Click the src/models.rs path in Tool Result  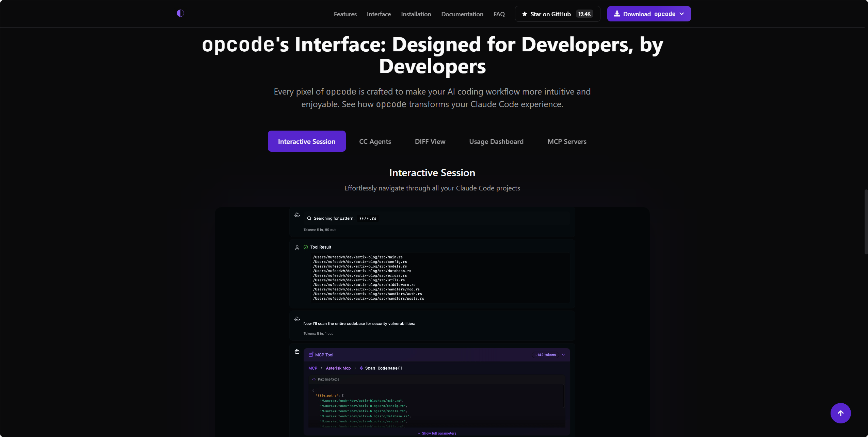(360, 266)
